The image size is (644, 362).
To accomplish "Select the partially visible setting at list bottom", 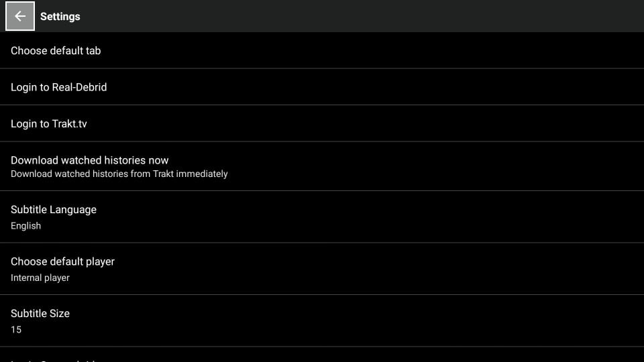I will (322, 355).
